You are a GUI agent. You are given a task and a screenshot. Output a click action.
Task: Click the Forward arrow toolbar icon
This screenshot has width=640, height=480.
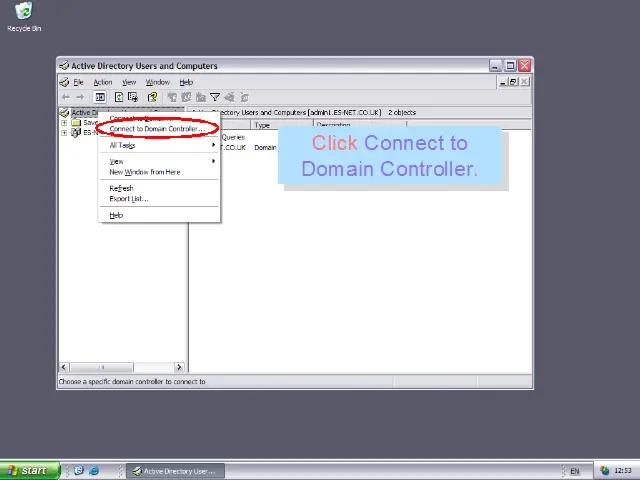pyautogui.click(x=80, y=97)
